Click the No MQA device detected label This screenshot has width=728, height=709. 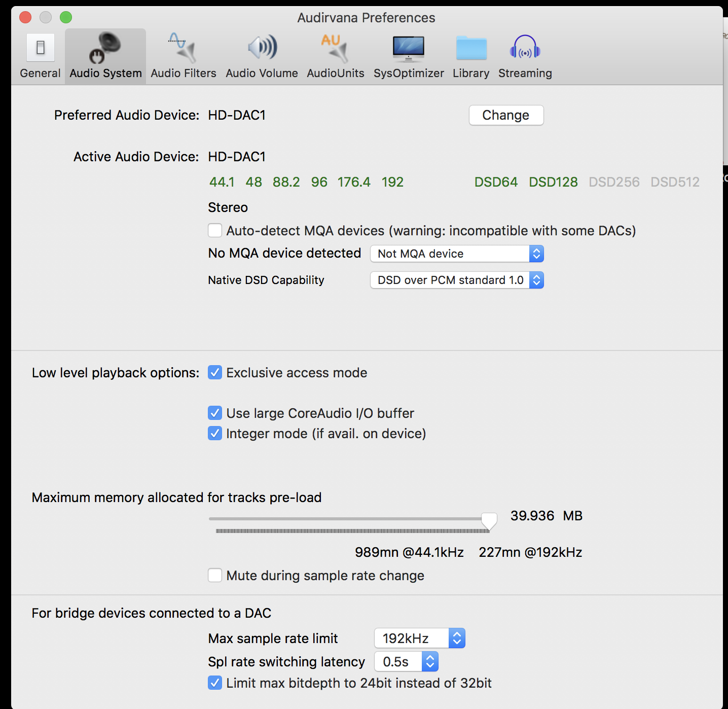[285, 253]
